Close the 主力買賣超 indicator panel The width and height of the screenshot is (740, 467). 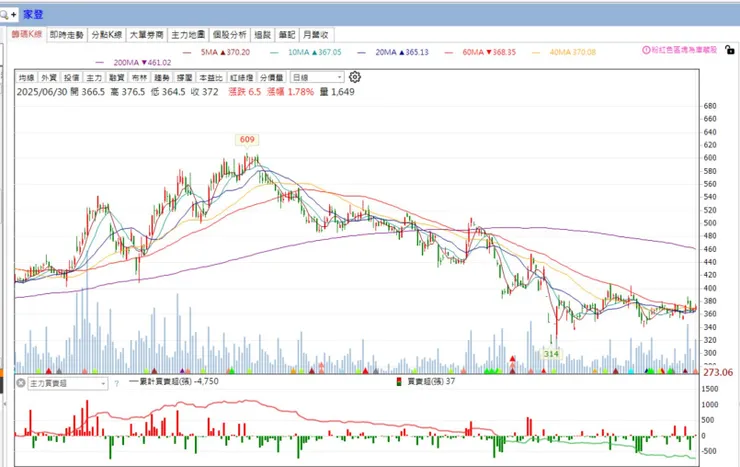pos(21,383)
